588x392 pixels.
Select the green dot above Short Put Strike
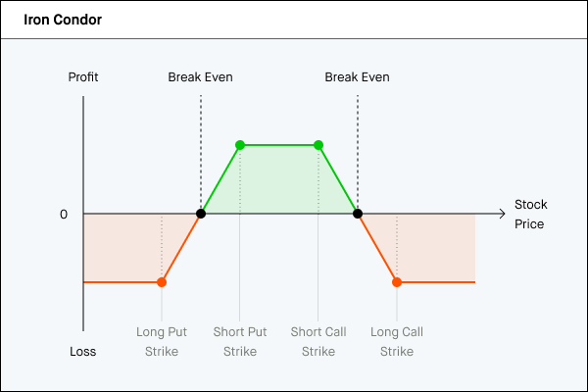240,145
